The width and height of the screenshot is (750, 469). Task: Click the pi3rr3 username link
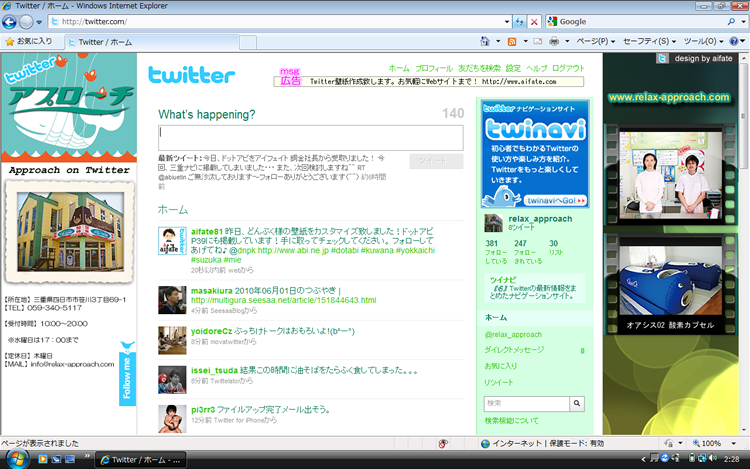click(203, 409)
